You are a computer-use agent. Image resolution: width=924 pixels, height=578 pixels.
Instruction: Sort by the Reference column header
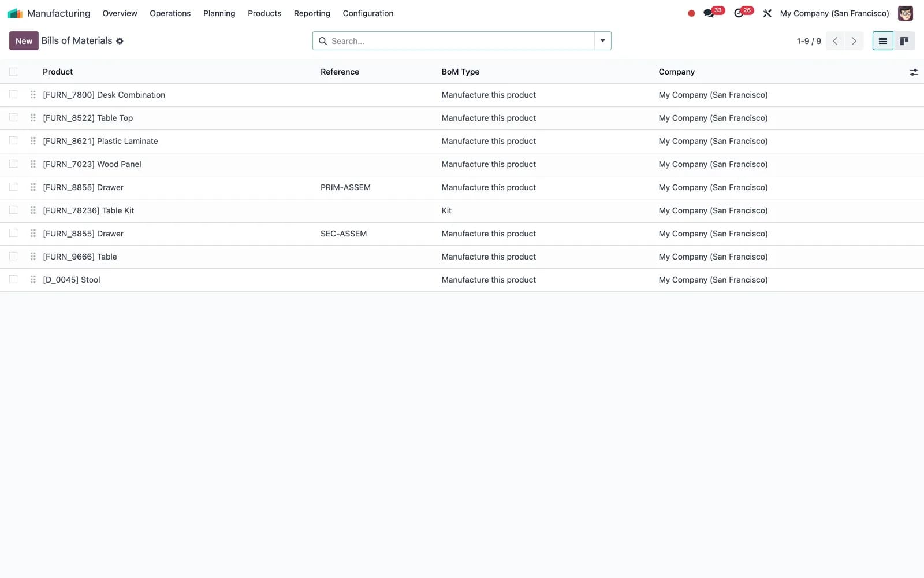(x=340, y=72)
